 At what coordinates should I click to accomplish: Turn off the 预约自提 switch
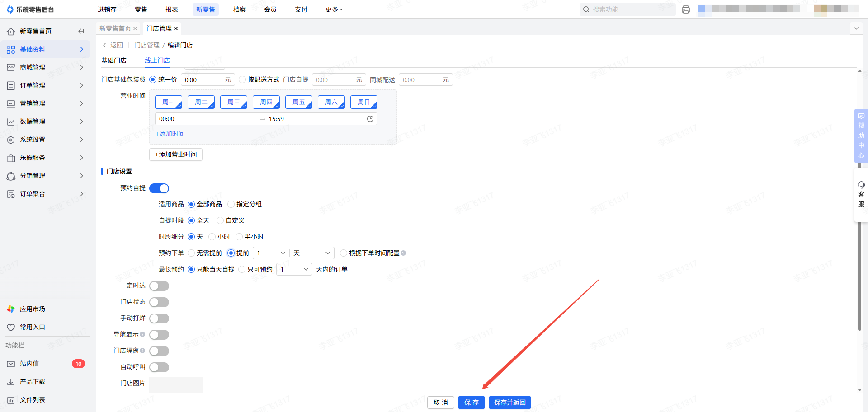[159, 188]
